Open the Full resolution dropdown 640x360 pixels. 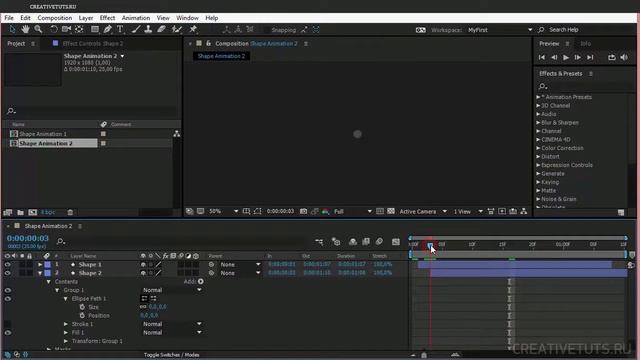[353, 211]
